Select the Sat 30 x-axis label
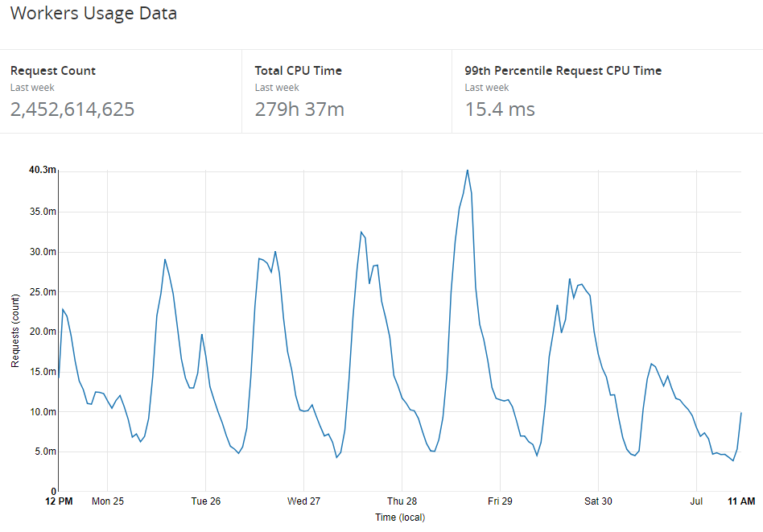The width and height of the screenshot is (763, 532). point(598,501)
